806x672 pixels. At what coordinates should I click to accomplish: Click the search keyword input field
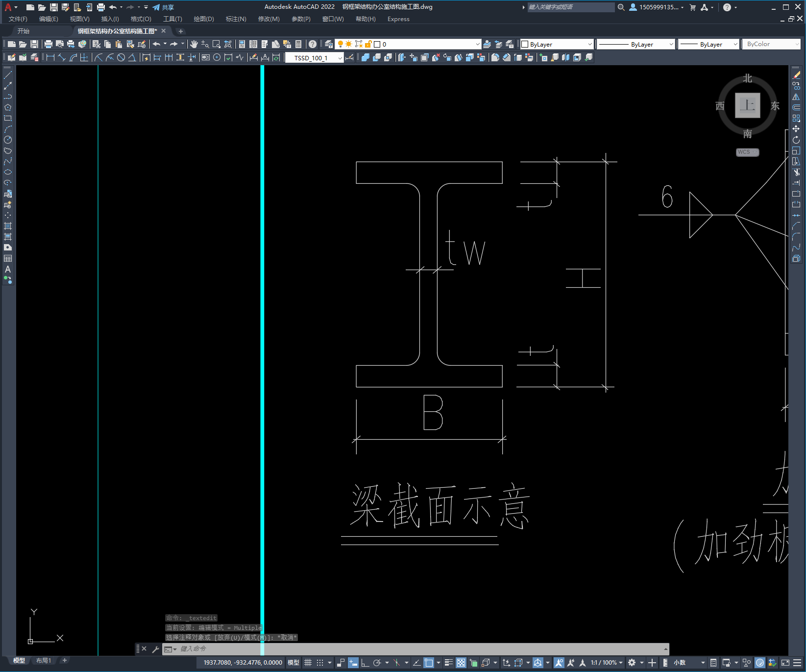pyautogui.click(x=571, y=7)
